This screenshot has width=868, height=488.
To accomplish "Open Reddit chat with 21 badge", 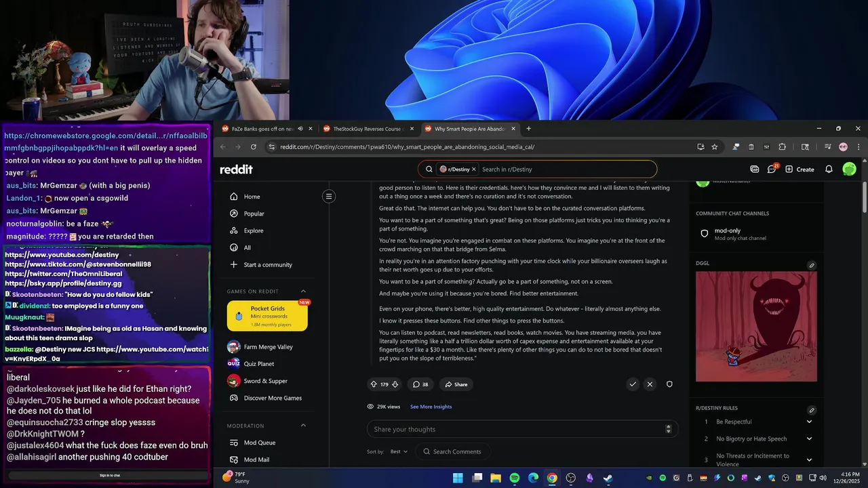I will pyautogui.click(x=772, y=169).
